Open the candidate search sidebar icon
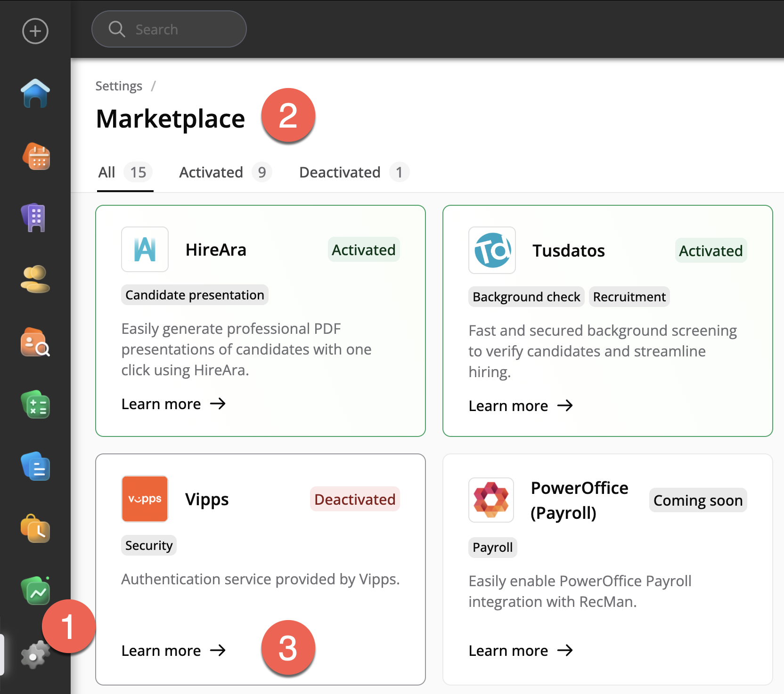This screenshot has height=694, width=784. [x=35, y=342]
